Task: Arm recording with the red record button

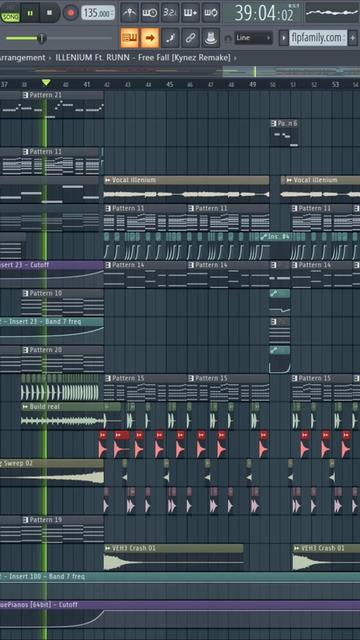Action: coord(71,13)
